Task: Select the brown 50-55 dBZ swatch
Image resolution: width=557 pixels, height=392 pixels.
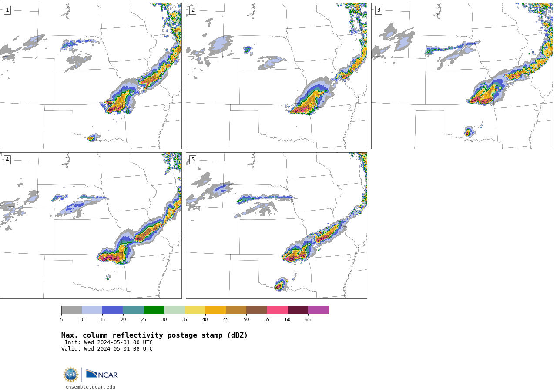Action: [257, 310]
